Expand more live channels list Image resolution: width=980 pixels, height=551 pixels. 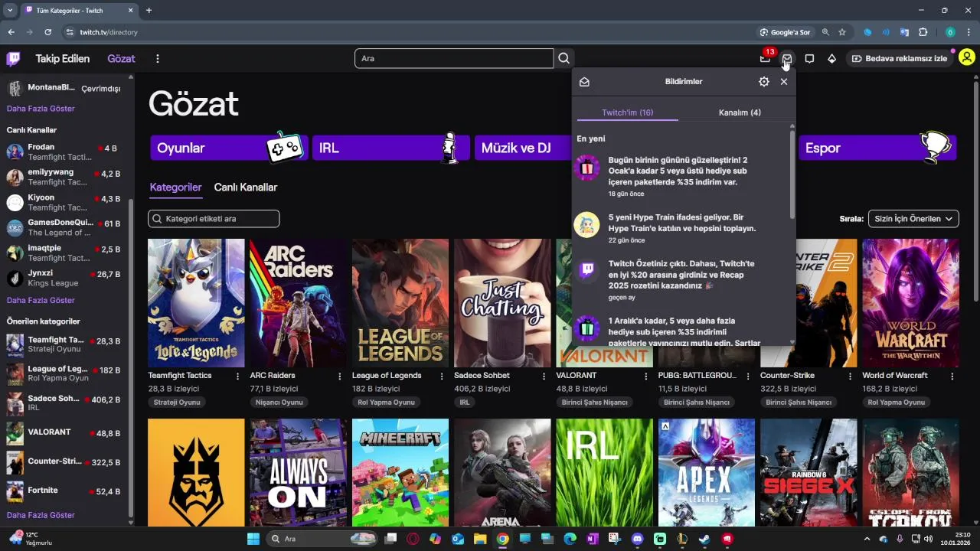click(41, 301)
